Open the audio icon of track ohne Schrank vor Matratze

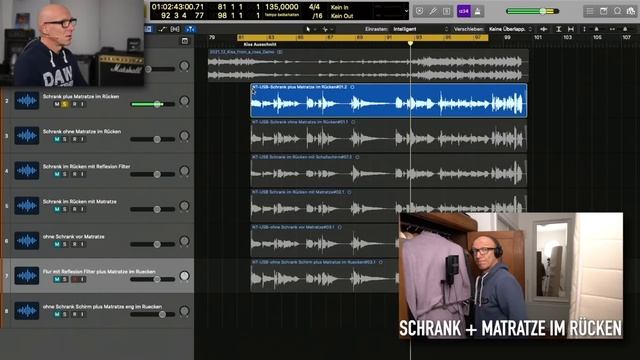pyautogui.click(x=27, y=241)
